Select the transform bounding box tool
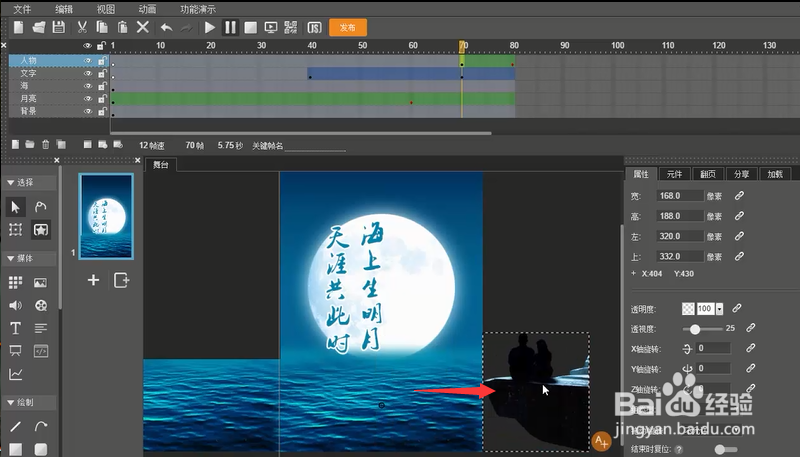Viewport: 800px width, 457px height. (x=15, y=230)
